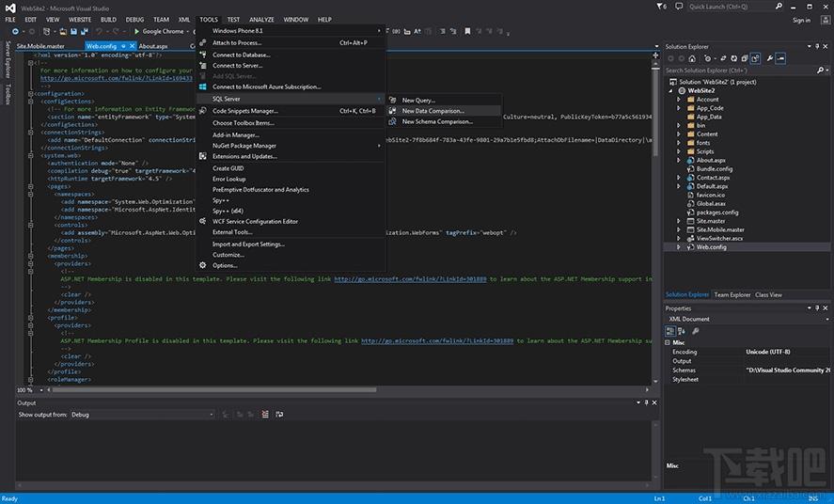Open Properties wrench icon in Solution Explorer
The width and height of the screenshot is (834, 504).
[770, 58]
